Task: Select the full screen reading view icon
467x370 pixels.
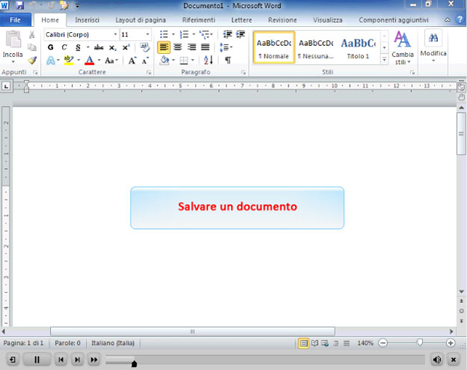Action: [315, 343]
